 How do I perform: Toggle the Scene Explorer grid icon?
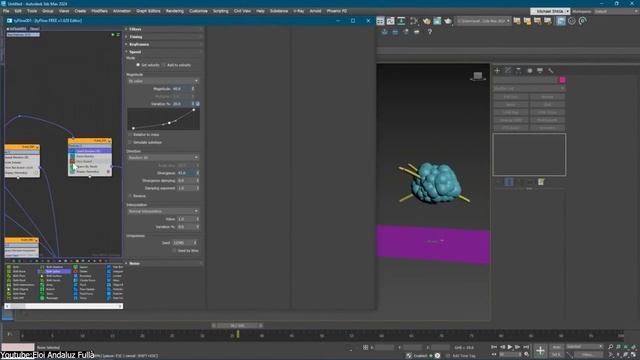click(380, 21)
